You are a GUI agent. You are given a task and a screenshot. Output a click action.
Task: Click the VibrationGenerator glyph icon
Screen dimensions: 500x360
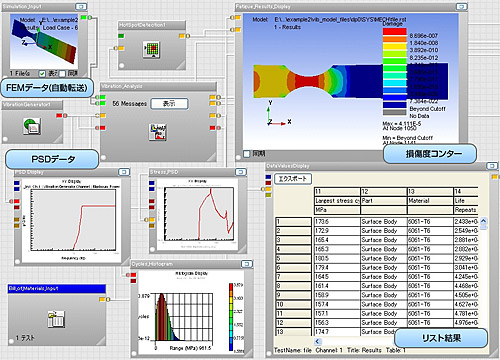pos(32,126)
